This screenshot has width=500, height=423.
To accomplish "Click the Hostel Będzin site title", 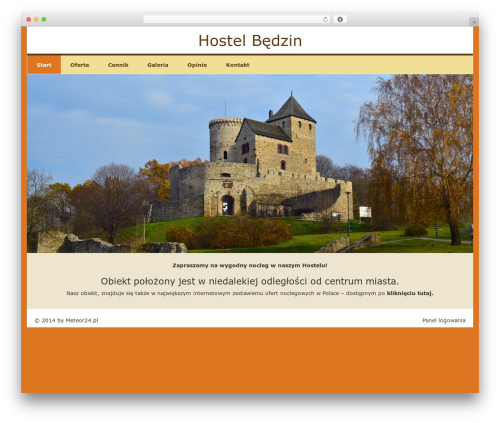I will pos(250,41).
